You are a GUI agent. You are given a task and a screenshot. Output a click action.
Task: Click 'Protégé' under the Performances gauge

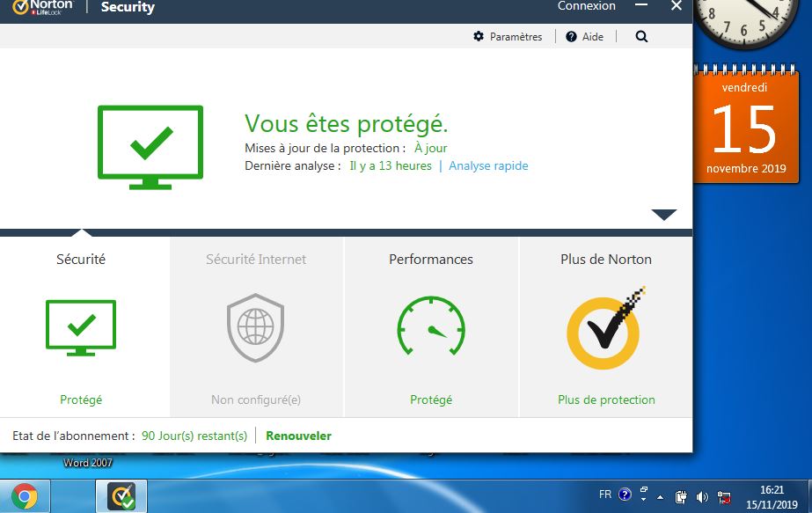pos(431,399)
